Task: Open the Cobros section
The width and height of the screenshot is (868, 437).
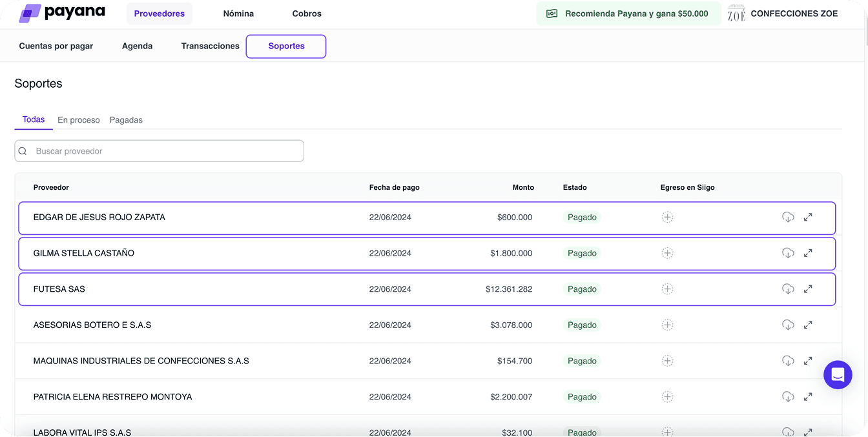Action: click(307, 13)
